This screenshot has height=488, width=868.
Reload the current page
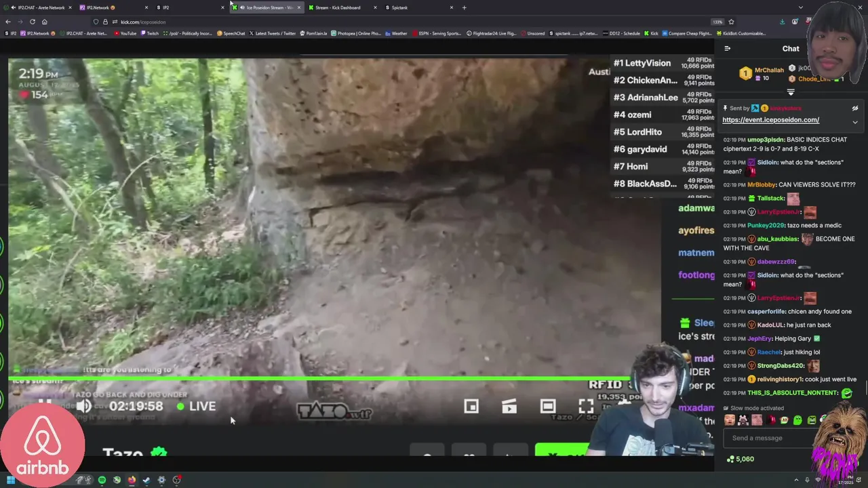tap(32, 22)
